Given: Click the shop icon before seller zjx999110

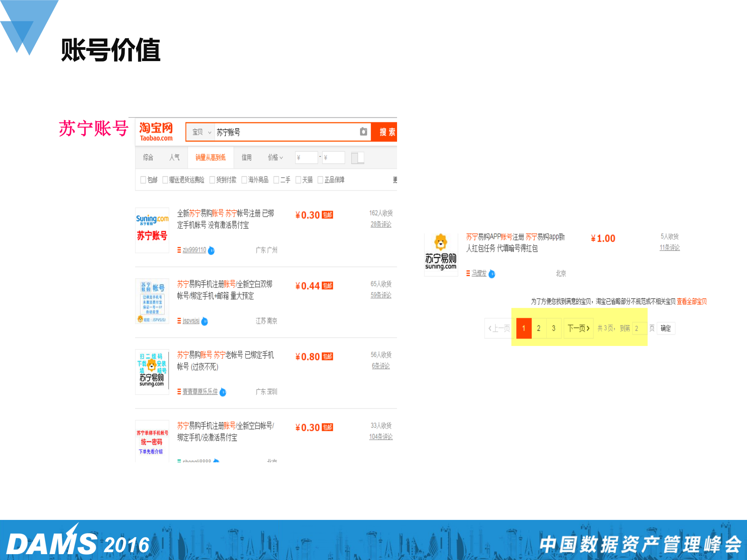Looking at the screenshot, I should pos(178,250).
